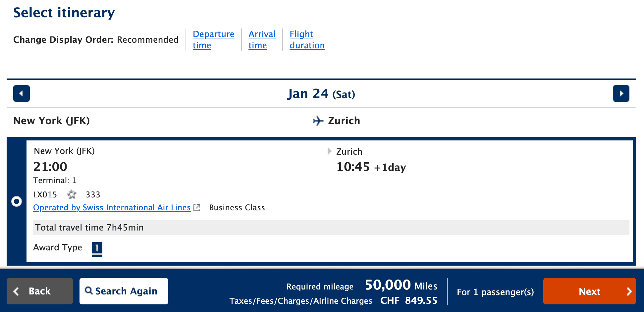Select the radio button for the LX015 itinerary
Screen dimensions: 644x312
(16, 201)
